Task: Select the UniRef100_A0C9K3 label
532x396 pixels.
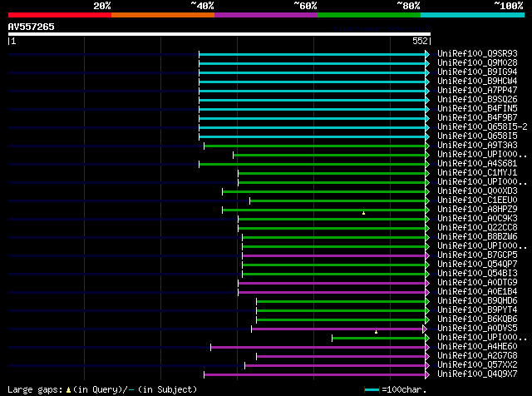Action: coord(477,219)
